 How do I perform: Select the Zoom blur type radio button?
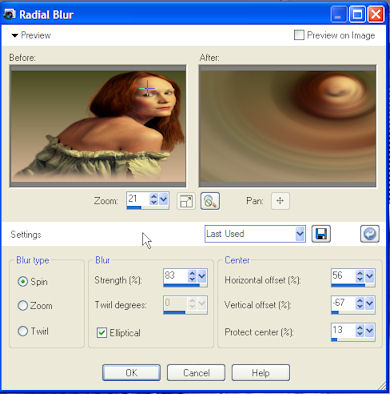[x=22, y=305]
